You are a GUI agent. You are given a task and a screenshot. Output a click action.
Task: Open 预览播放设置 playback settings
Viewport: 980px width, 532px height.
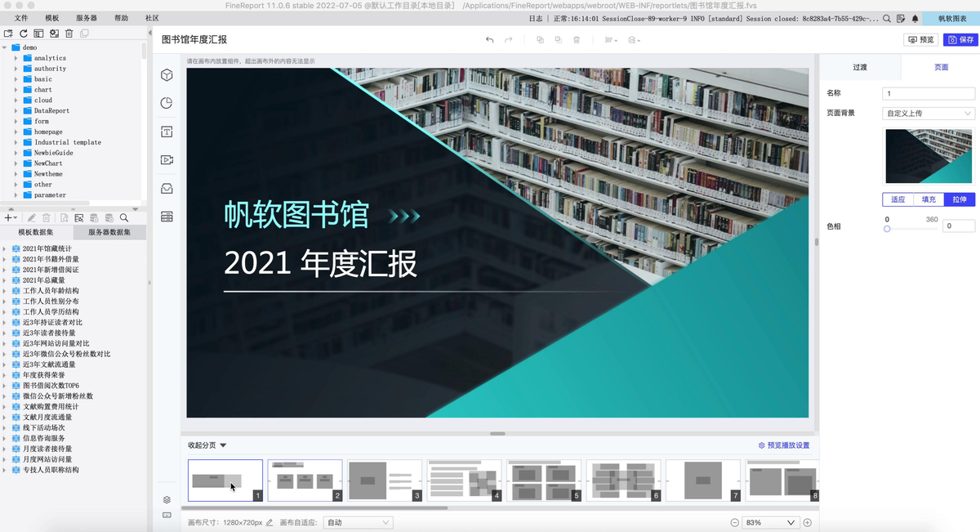point(784,445)
